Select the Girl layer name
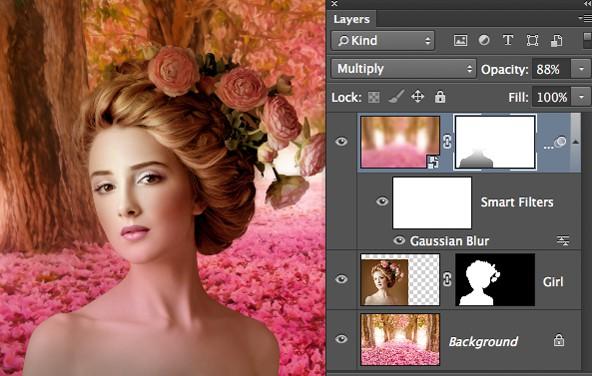The image size is (592, 376). click(x=553, y=282)
